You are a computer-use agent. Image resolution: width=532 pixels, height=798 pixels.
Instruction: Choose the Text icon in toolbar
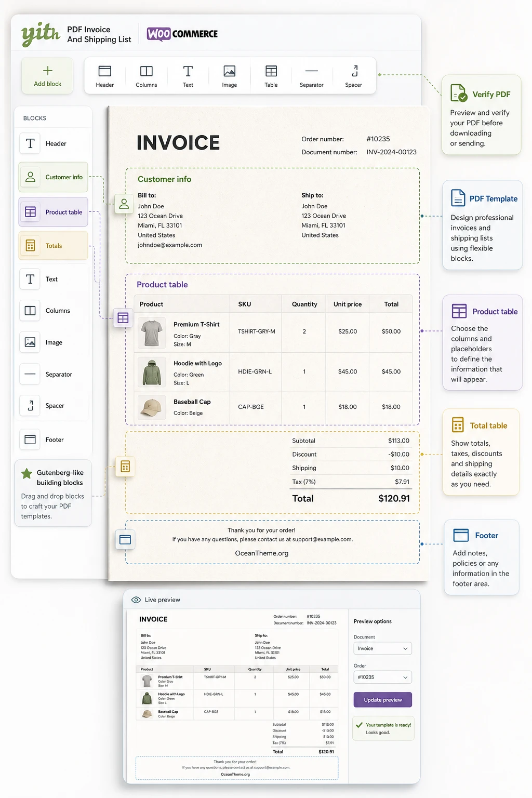188,71
